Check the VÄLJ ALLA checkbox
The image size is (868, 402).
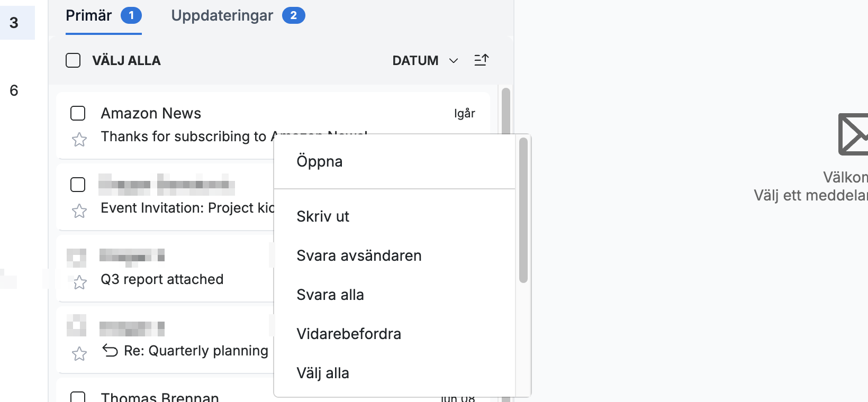click(x=73, y=60)
